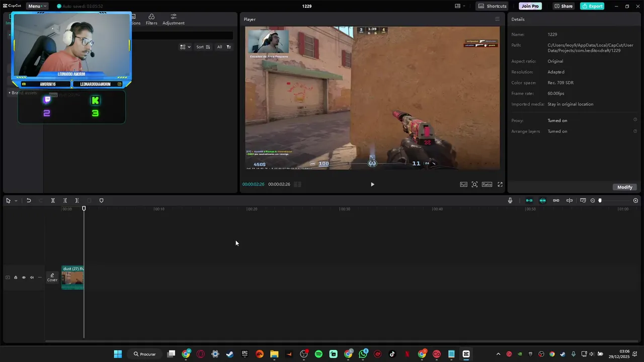
Task: Export the project
Action: (592, 6)
